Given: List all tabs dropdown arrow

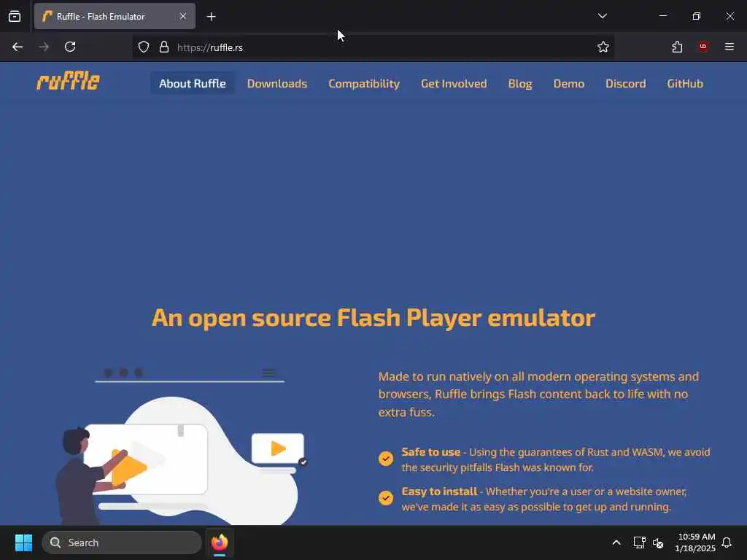Looking at the screenshot, I should tap(602, 16).
